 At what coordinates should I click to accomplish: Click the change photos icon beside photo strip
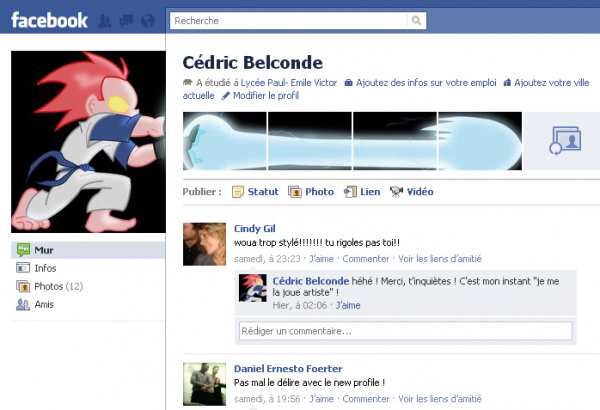[565, 141]
